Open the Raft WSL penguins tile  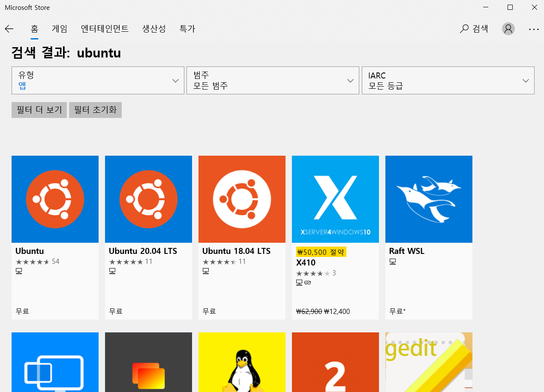429,199
